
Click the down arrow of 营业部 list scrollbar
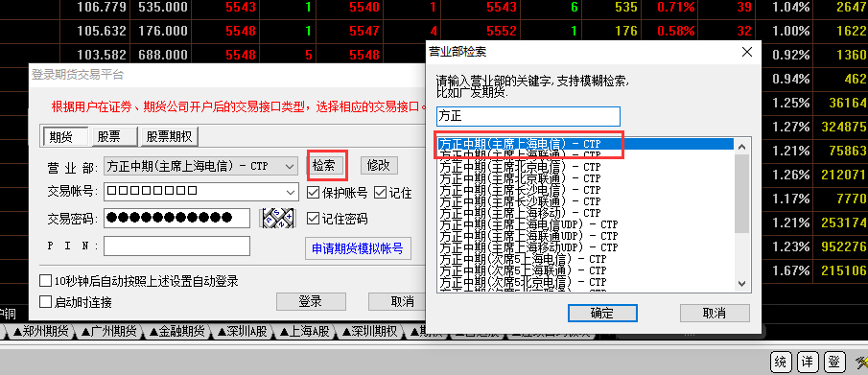click(x=742, y=283)
